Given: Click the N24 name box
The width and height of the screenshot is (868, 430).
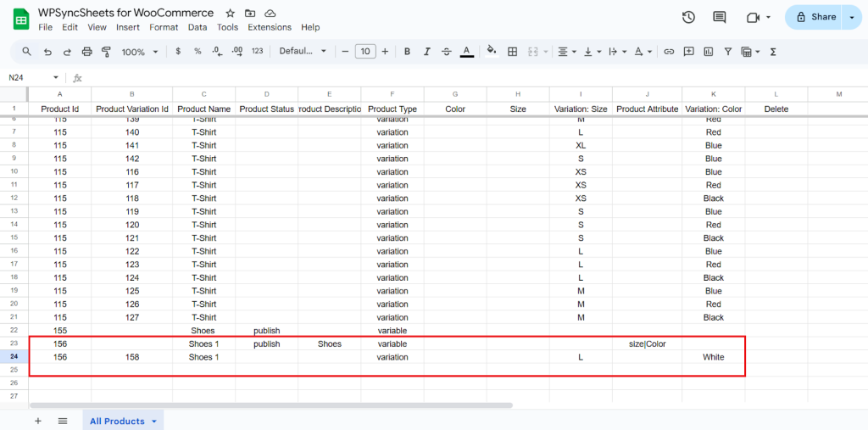Looking at the screenshot, I should [28, 77].
